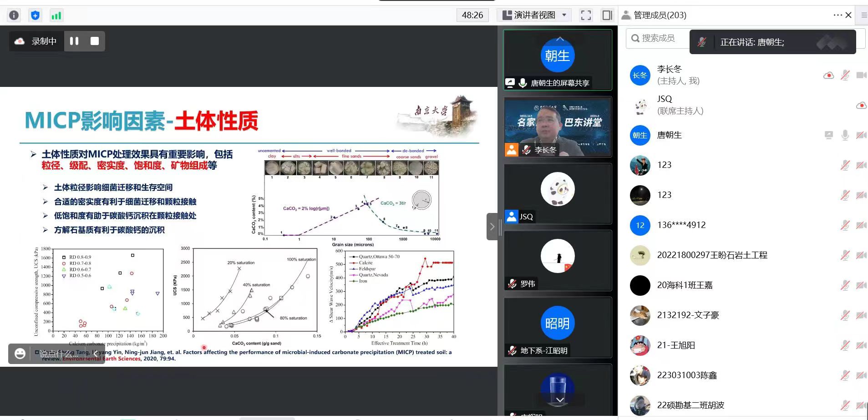The height and width of the screenshot is (420, 868).
Task: Enter fullscreen mode with brackets icon
Action: coord(586,15)
